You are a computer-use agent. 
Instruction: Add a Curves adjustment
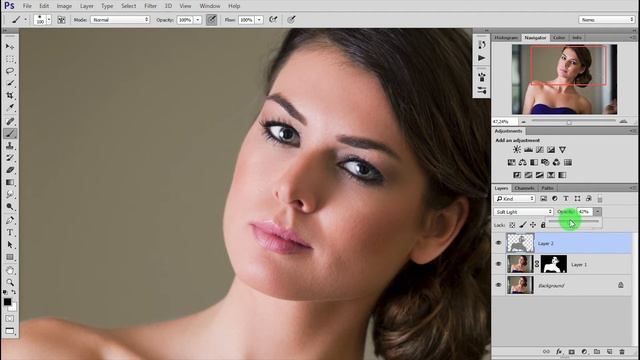(x=540, y=149)
